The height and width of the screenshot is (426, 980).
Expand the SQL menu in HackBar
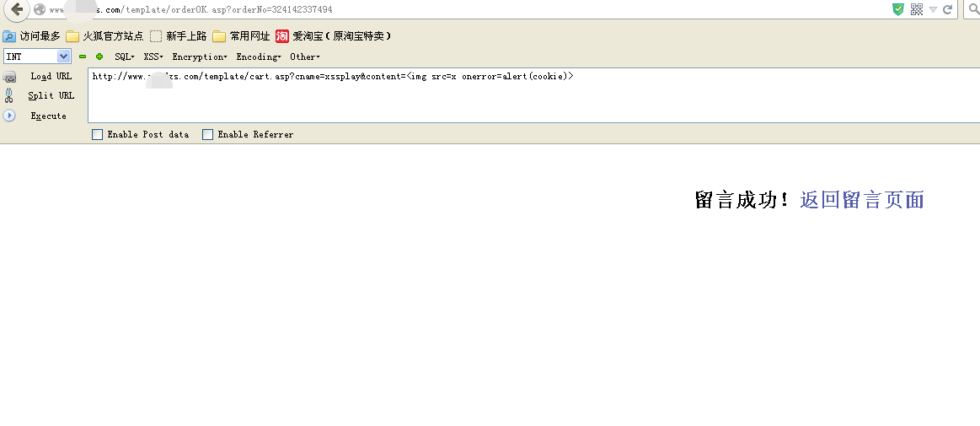125,57
